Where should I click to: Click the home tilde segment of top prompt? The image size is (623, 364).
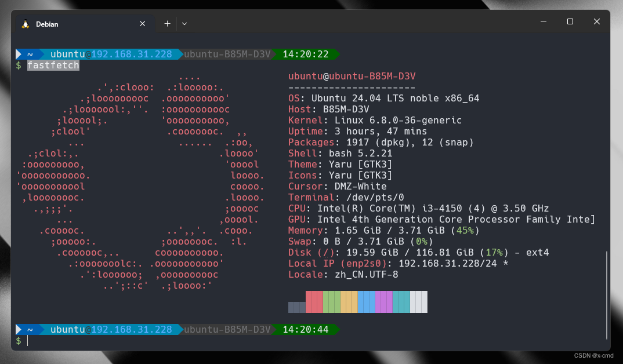[30, 54]
